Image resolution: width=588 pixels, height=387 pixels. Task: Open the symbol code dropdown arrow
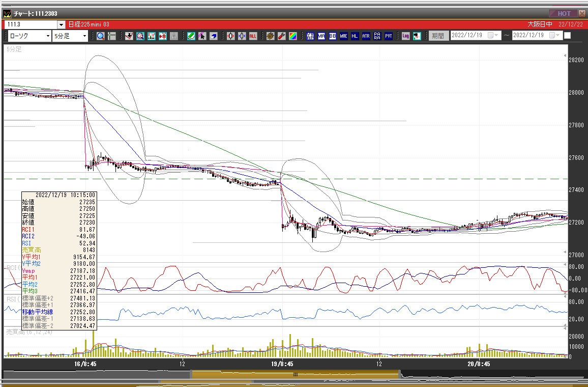[62, 24]
